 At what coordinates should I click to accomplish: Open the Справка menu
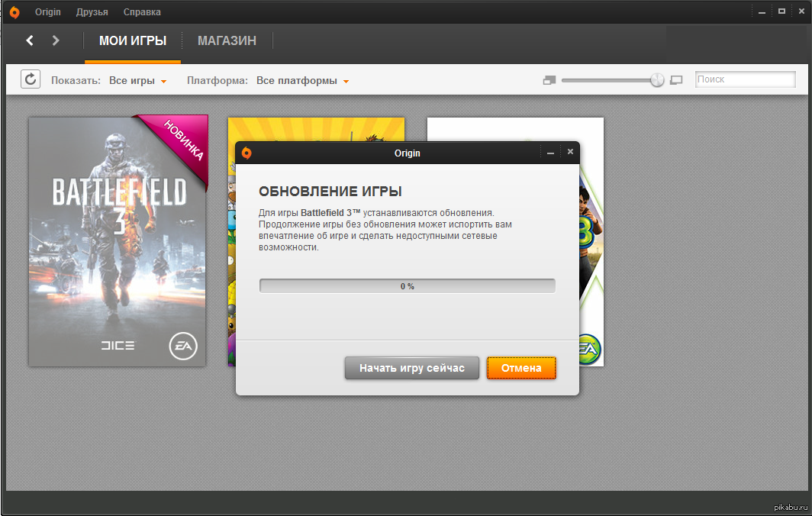click(x=142, y=12)
